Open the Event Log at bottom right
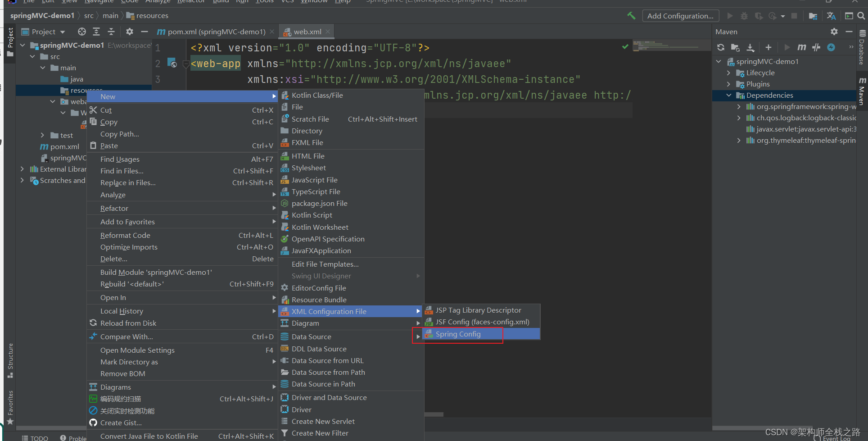868x441 pixels. (x=832, y=438)
